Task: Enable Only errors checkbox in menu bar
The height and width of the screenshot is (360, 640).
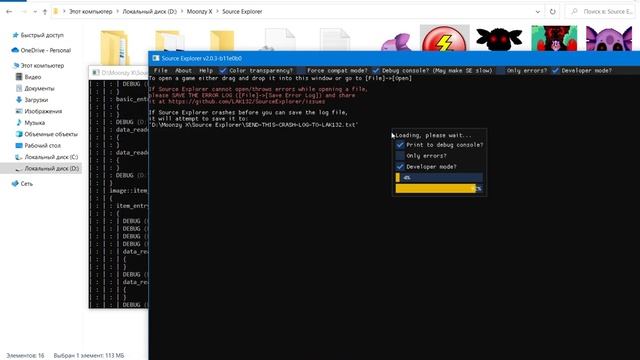Action: point(501,71)
